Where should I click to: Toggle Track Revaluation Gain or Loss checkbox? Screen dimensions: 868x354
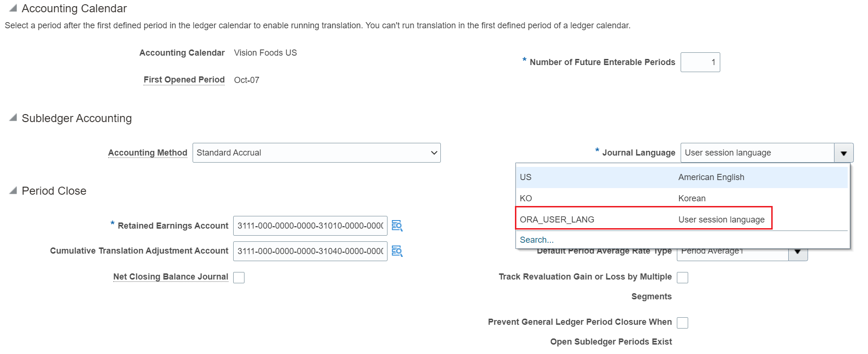682,278
